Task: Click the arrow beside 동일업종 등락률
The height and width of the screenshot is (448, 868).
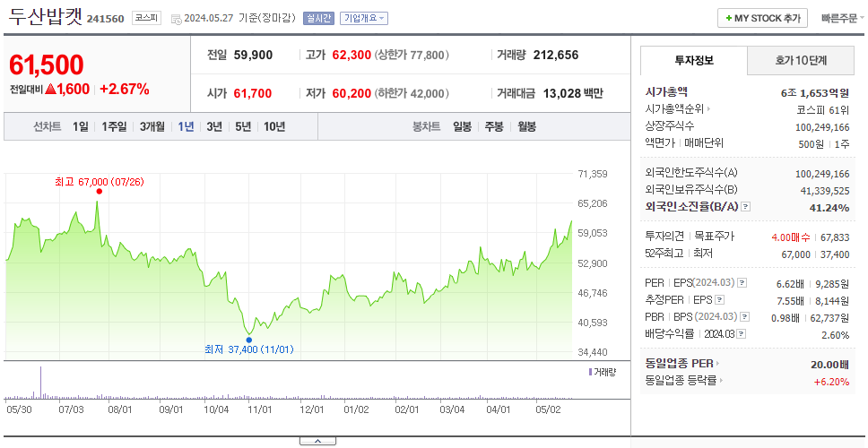Action: pos(722,381)
